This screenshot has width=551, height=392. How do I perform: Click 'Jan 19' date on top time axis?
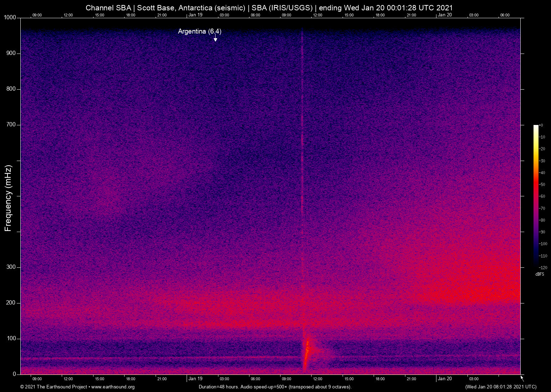(195, 15)
